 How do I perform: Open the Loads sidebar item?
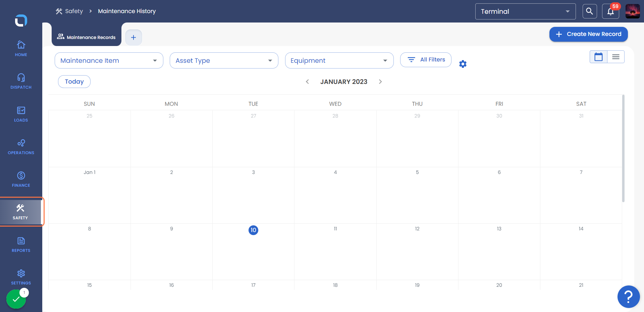coord(21,114)
